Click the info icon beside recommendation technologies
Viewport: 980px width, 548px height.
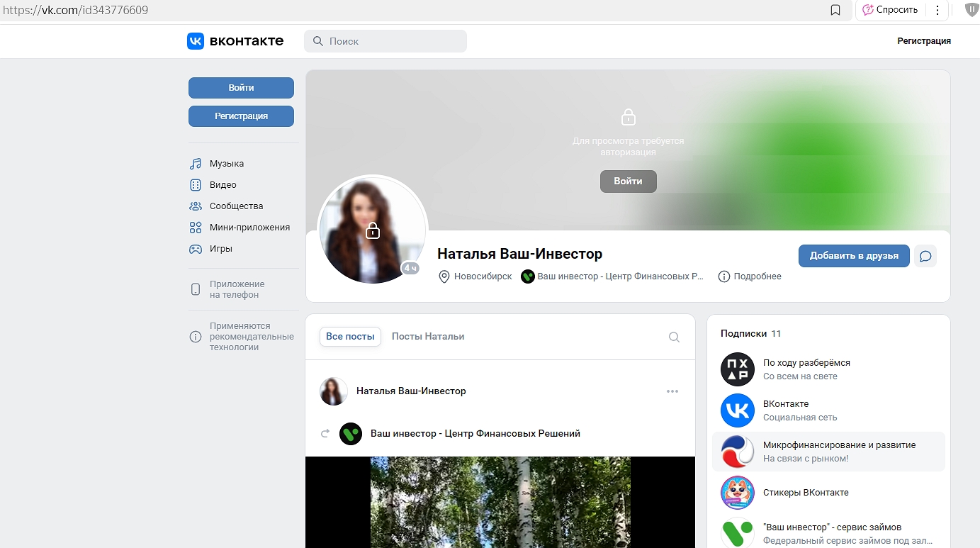(196, 337)
